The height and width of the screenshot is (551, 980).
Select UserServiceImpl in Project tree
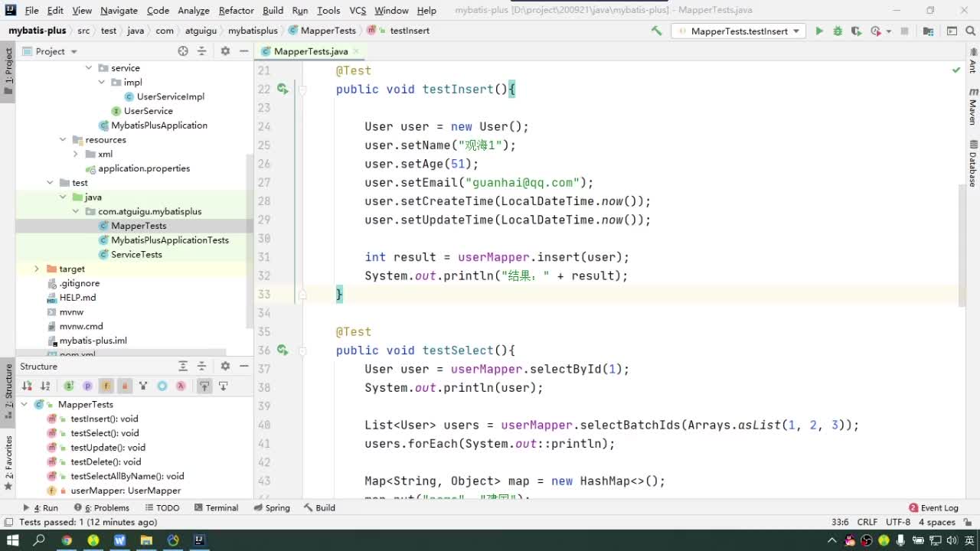[170, 96]
